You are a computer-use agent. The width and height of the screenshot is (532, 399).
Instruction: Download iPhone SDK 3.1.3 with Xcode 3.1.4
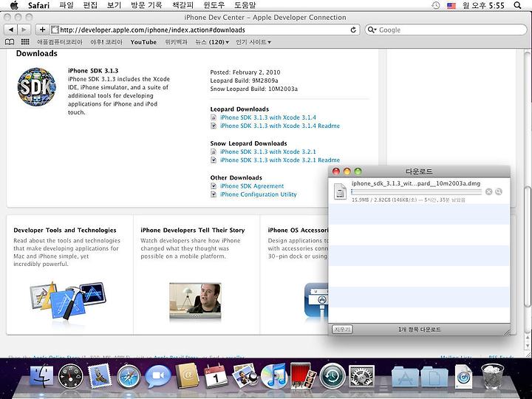[x=268, y=117]
